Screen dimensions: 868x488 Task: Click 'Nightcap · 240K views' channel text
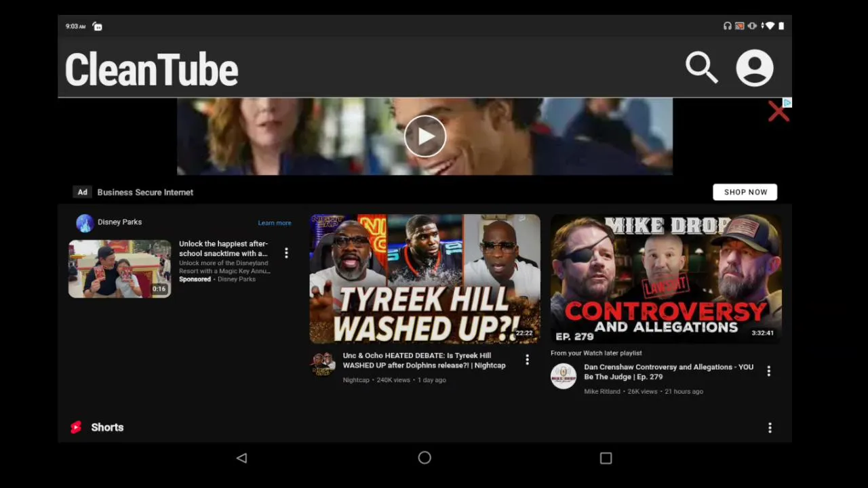[376, 380]
